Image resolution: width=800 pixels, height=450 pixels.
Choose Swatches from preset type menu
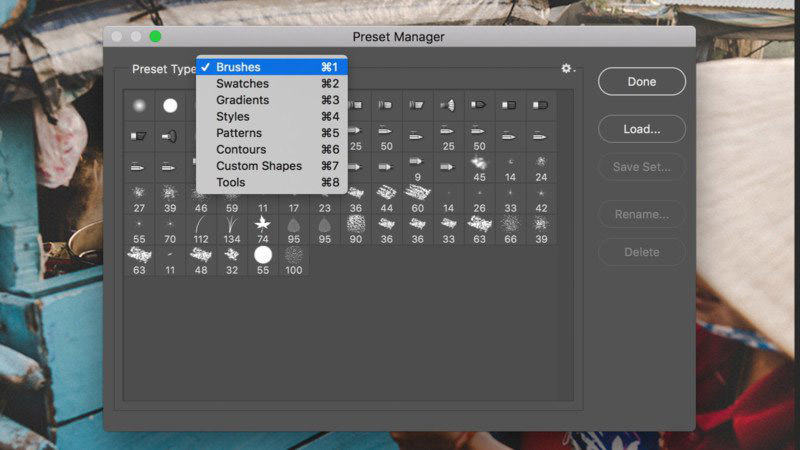pos(242,84)
